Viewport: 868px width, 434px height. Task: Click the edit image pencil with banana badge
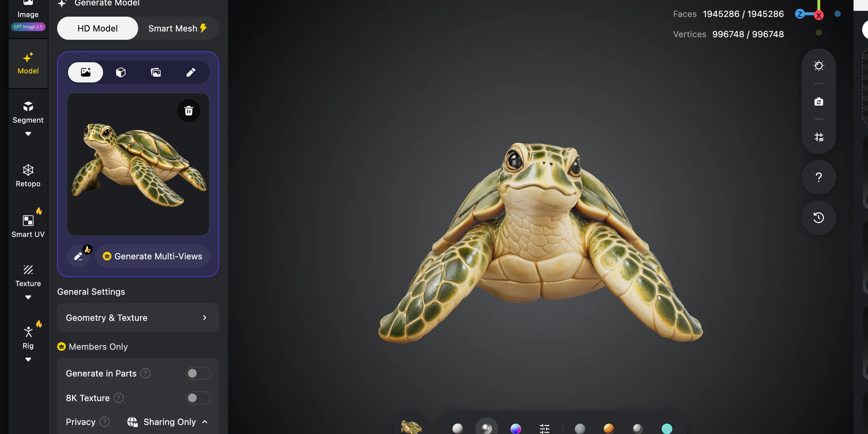point(78,256)
